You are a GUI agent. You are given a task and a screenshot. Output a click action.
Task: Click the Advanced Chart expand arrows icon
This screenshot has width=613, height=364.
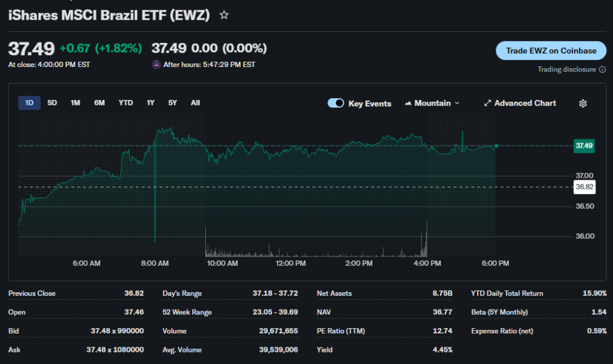pos(487,104)
